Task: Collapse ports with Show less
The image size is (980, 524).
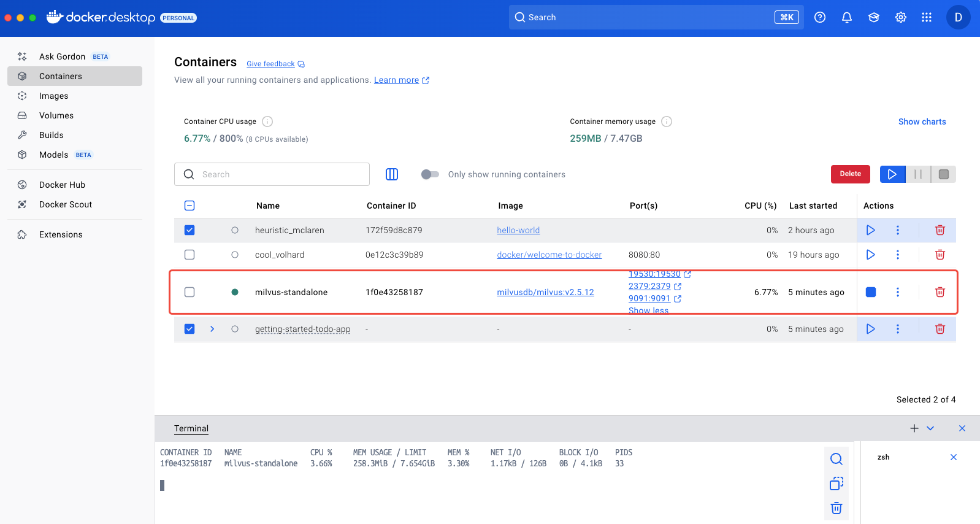Action: tap(648, 310)
